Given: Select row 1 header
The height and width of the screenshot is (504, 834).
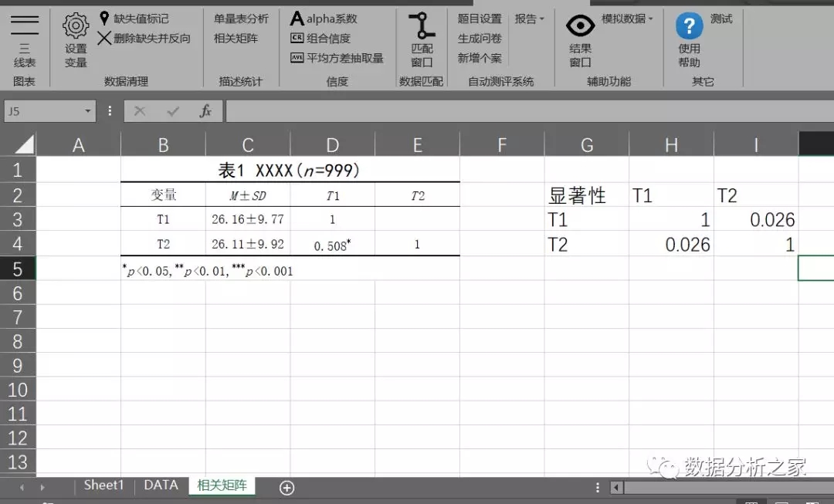Looking at the screenshot, I should pyautogui.click(x=18, y=170).
